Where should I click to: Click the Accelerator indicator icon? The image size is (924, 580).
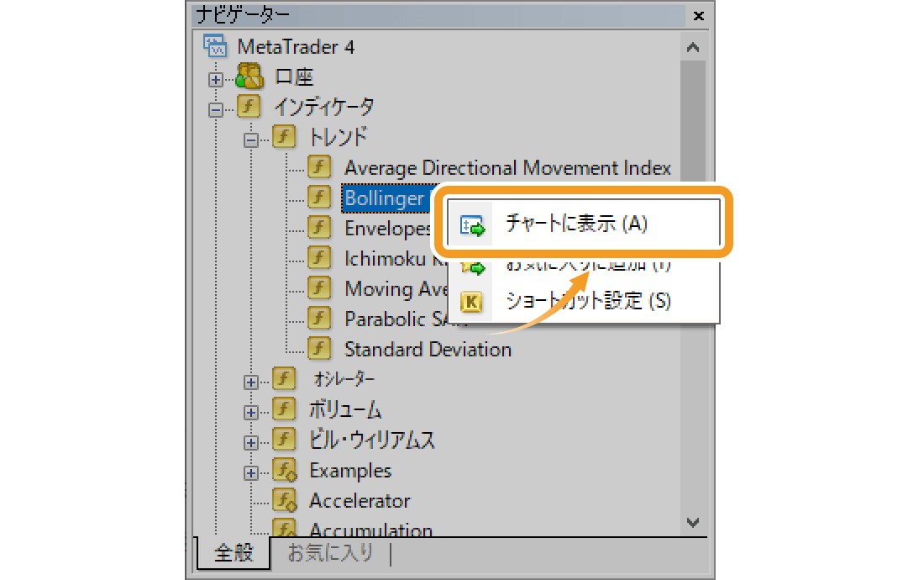point(286,500)
